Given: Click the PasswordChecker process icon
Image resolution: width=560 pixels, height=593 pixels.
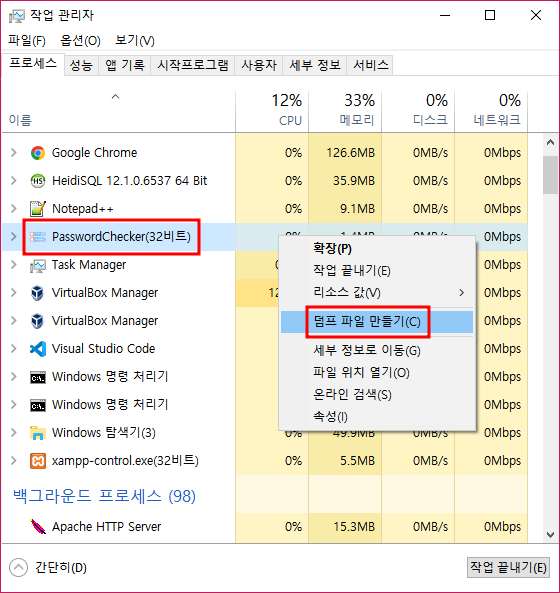Looking at the screenshot, I should pos(37,237).
